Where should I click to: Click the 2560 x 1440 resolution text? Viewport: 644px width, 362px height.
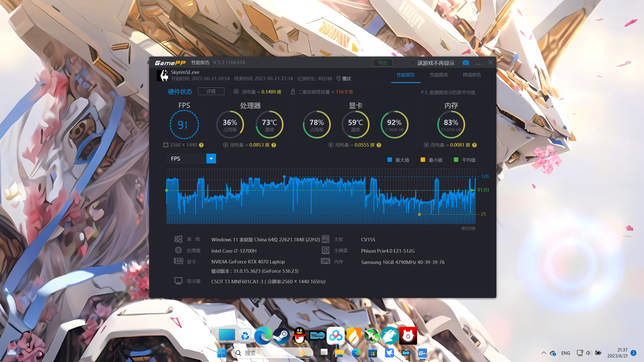coord(183,145)
